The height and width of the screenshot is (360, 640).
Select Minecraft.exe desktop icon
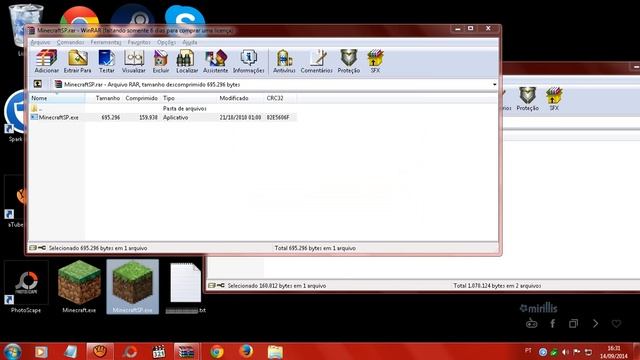79,287
